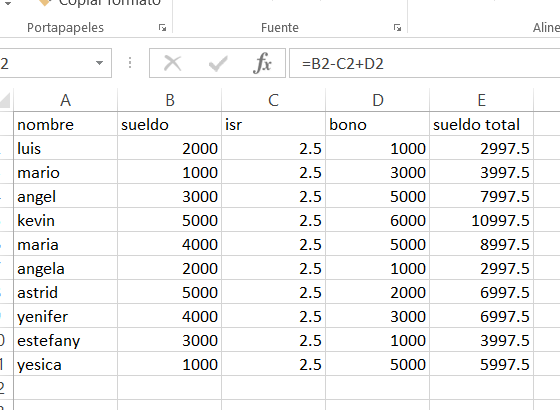
Task: Open the paste dropdown arrow above Portapapeles
Action: (x=8, y=3)
